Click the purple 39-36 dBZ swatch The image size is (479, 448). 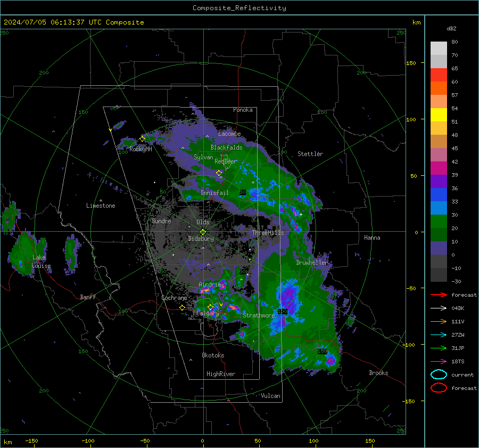click(x=439, y=182)
